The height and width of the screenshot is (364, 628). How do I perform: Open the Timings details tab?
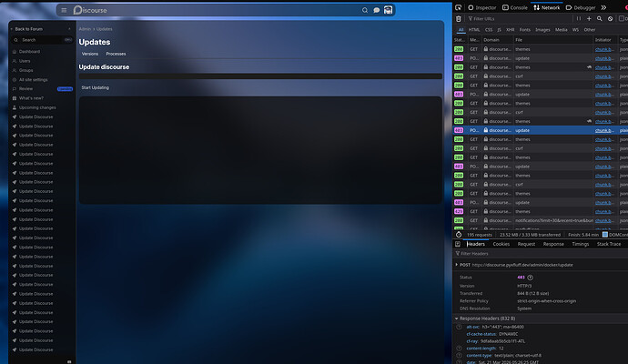(581, 244)
